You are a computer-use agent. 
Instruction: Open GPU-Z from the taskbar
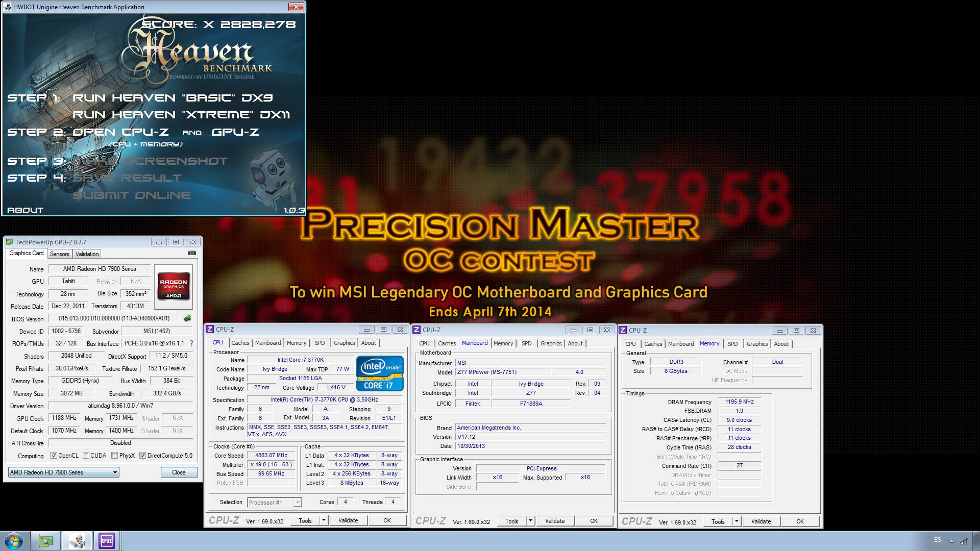[45, 541]
